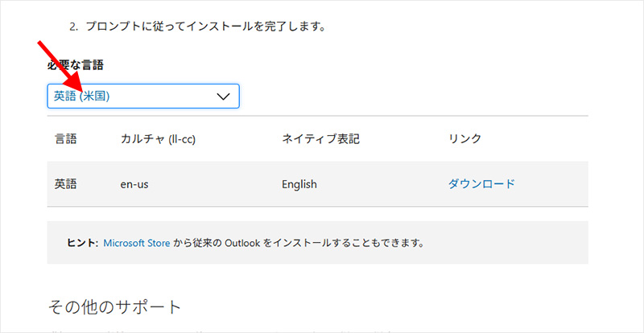Click the 必要な言語 label

point(75,65)
